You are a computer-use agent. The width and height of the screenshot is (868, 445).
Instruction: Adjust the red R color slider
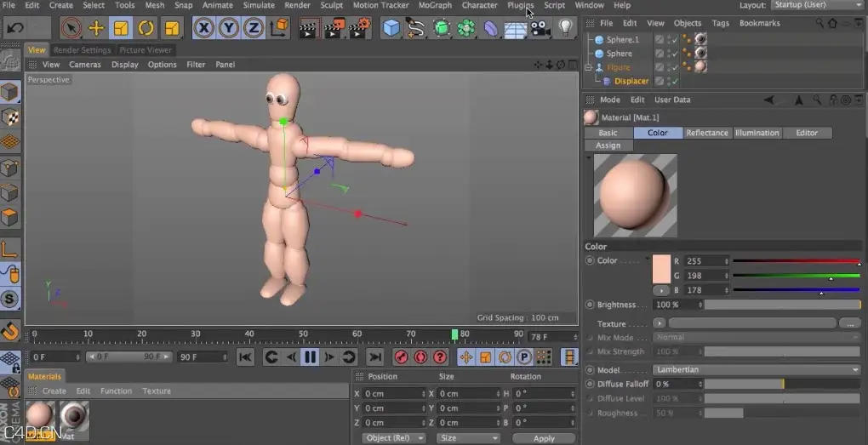pyautogui.click(x=797, y=260)
